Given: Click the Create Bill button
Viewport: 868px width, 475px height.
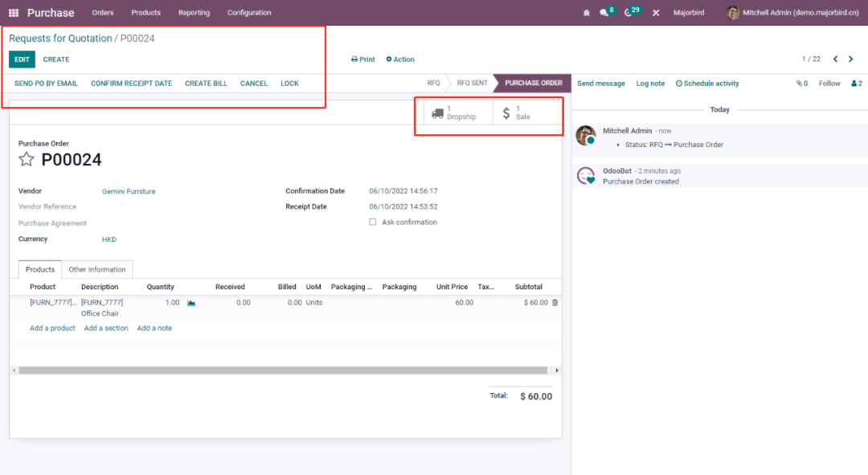Looking at the screenshot, I should 206,84.
